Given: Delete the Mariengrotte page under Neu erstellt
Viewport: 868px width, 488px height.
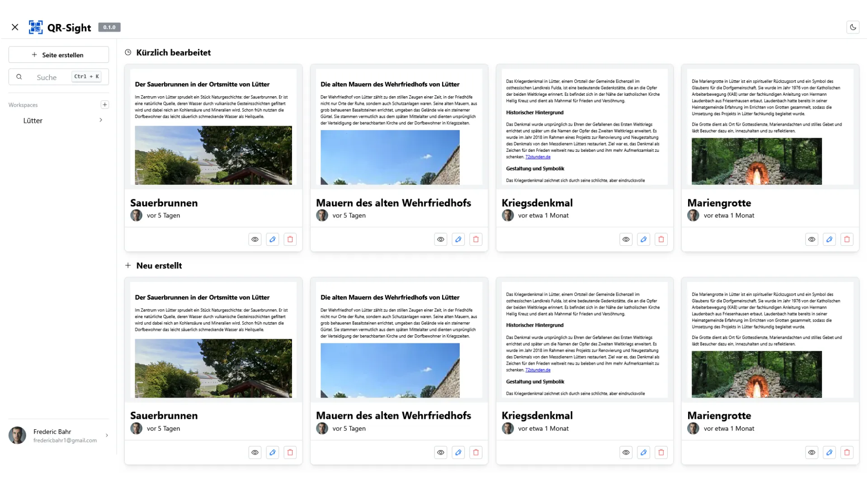Looking at the screenshot, I should [846, 452].
